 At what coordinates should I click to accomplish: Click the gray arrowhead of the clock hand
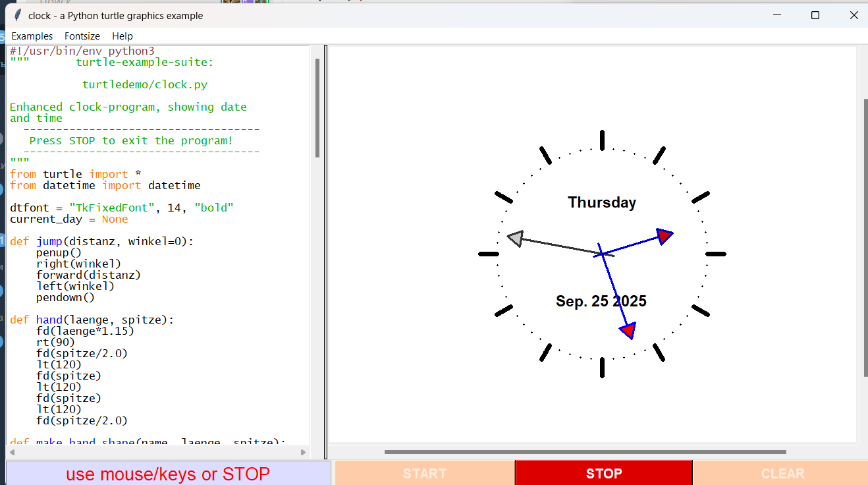tap(516, 239)
